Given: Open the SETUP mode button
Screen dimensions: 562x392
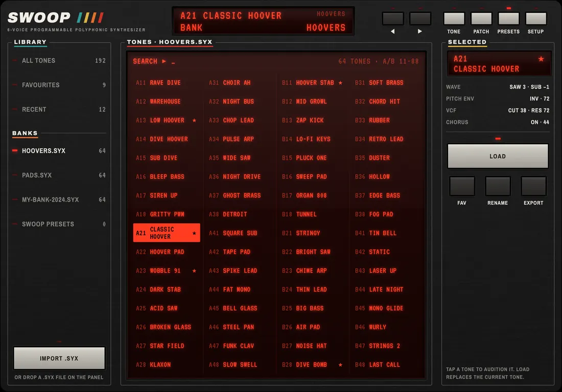Looking at the screenshot, I should click(536, 18).
